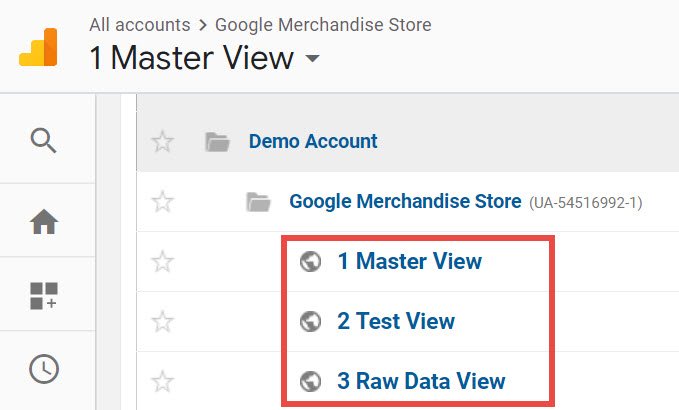679x410 pixels.
Task: Open Customization dashboard icon in sidebar
Action: (x=43, y=295)
